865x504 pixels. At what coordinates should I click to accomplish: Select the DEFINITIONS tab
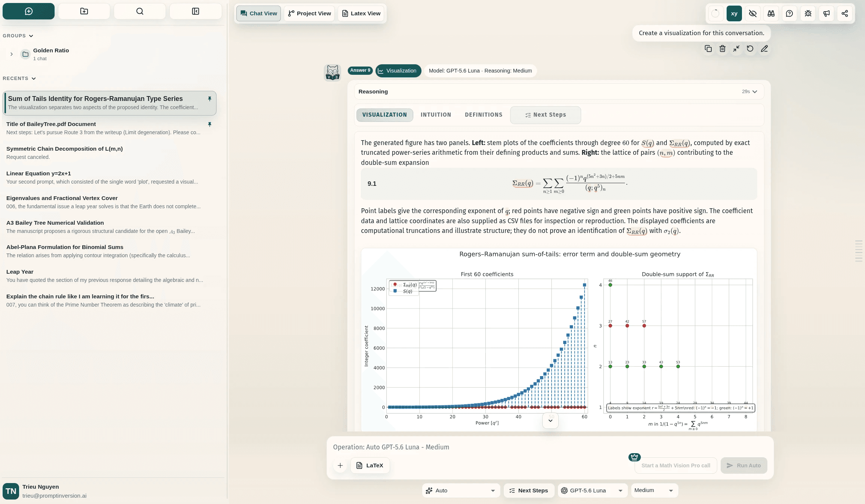click(484, 115)
